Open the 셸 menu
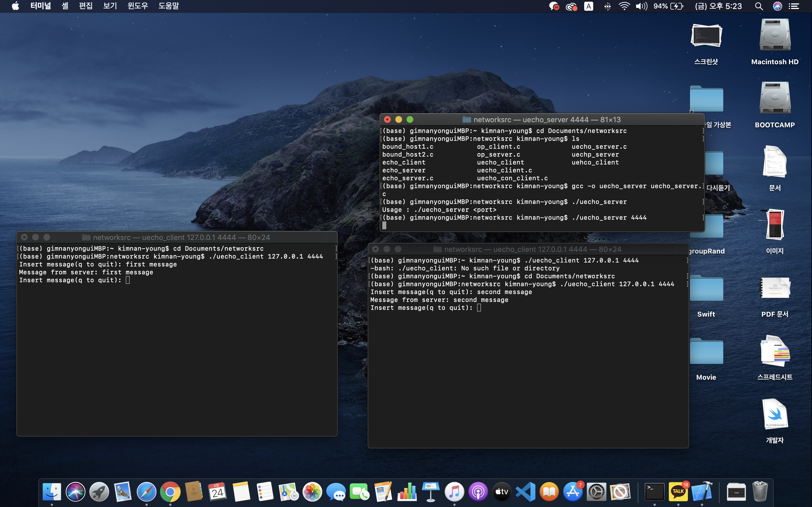Screen dimensions: 812x507 [x=65, y=6]
